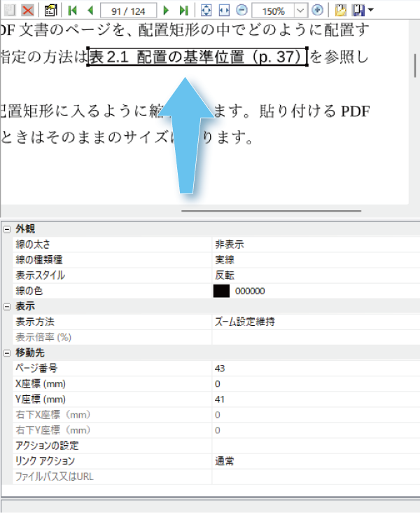420x513 pixels.
Task: Click the black 線の色 color swatch
Action: click(221, 291)
